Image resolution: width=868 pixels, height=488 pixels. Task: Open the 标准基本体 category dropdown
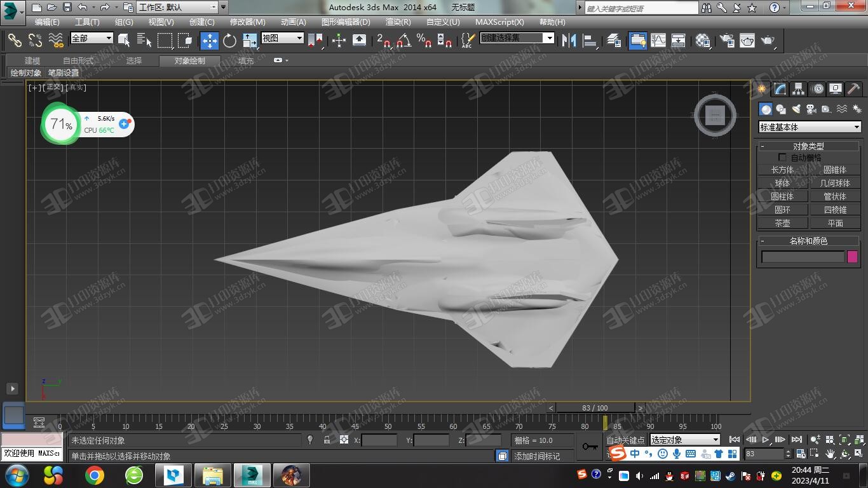(810, 127)
